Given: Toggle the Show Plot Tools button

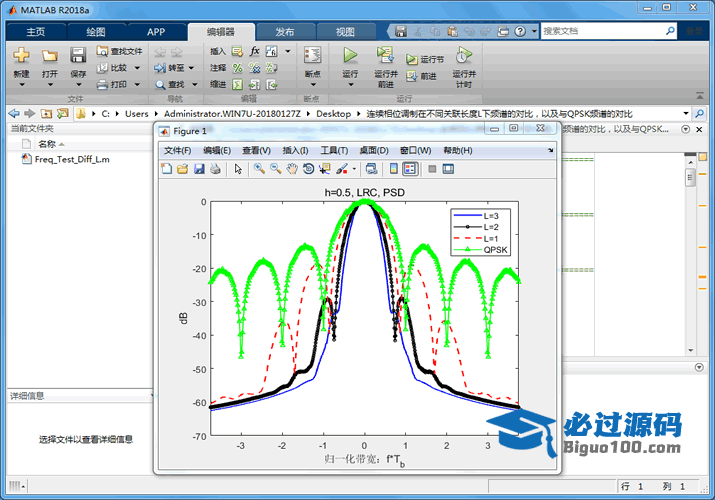Looking at the screenshot, I should [x=449, y=169].
